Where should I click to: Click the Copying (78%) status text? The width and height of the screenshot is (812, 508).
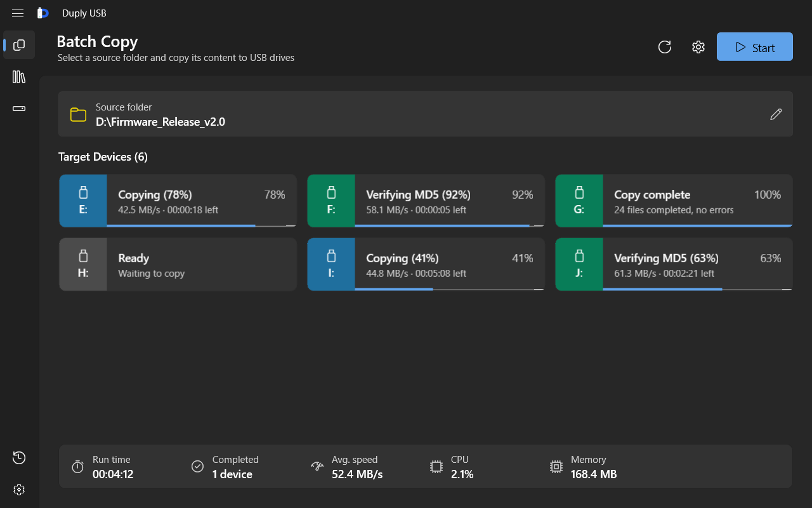155,195
